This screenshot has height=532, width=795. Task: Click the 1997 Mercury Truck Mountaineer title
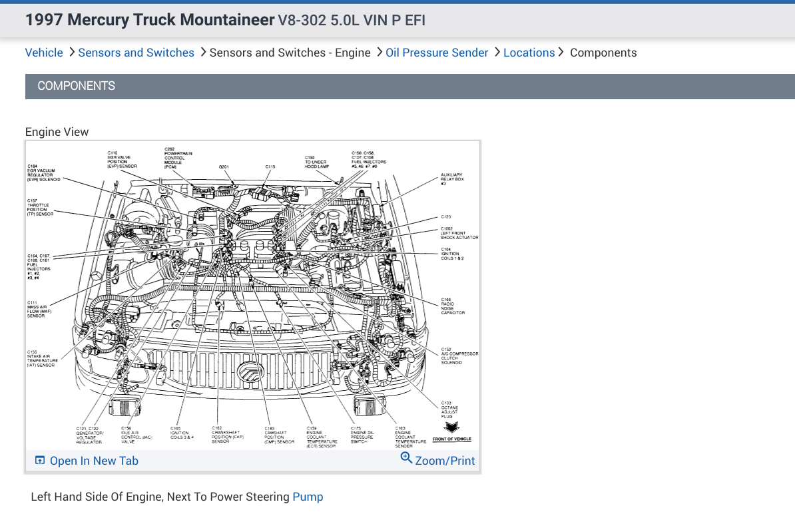tap(150, 20)
